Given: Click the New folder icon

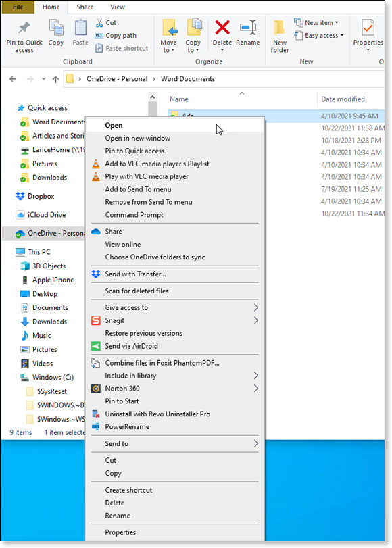Looking at the screenshot, I should pyautogui.click(x=279, y=28).
